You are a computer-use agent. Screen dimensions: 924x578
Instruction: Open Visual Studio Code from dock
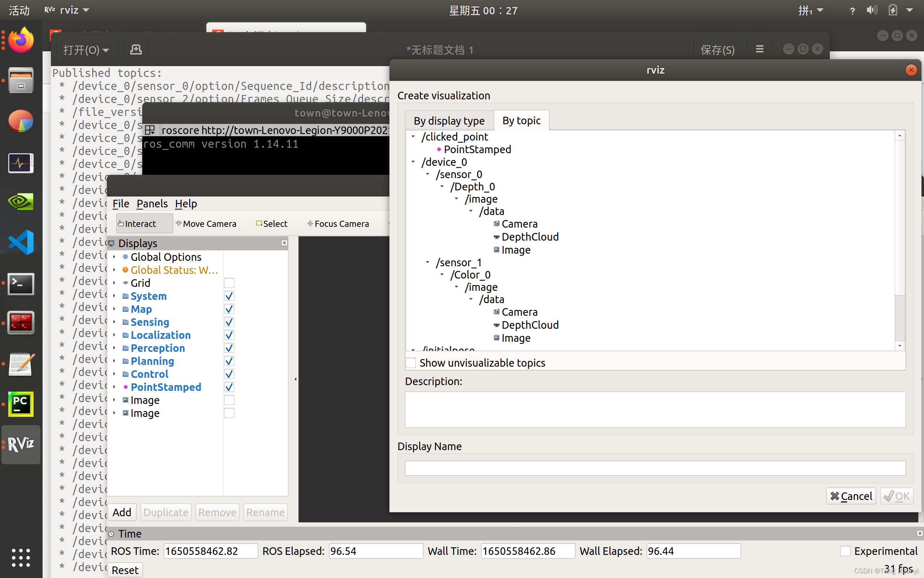tap(21, 242)
